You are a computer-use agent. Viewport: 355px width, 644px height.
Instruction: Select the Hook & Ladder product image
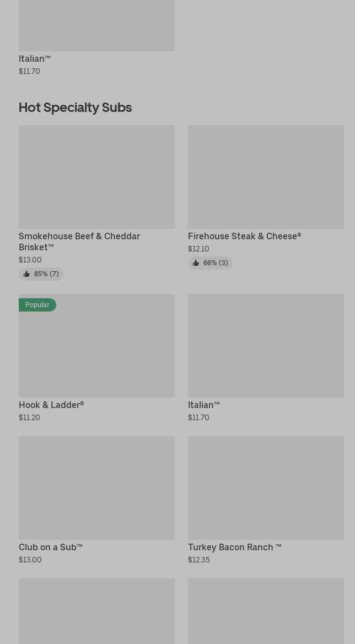point(97,345)
